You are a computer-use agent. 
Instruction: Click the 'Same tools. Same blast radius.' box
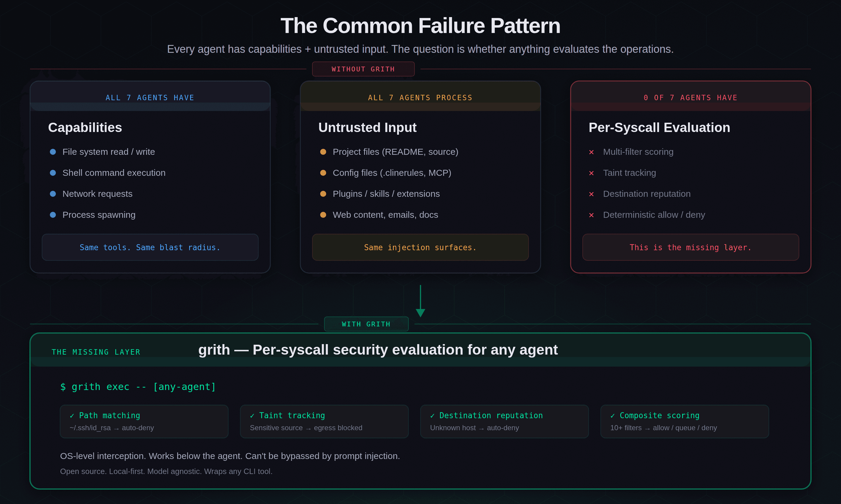point(150,247)
